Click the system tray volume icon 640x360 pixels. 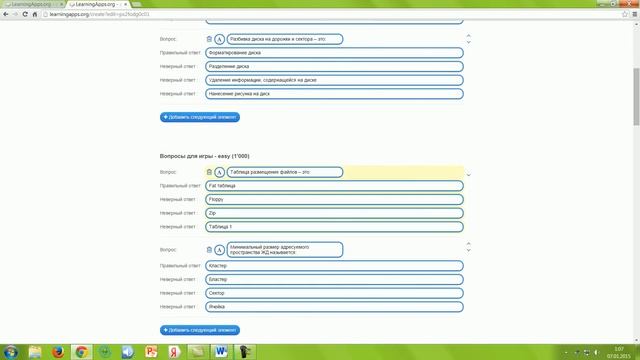pos(596,352)
